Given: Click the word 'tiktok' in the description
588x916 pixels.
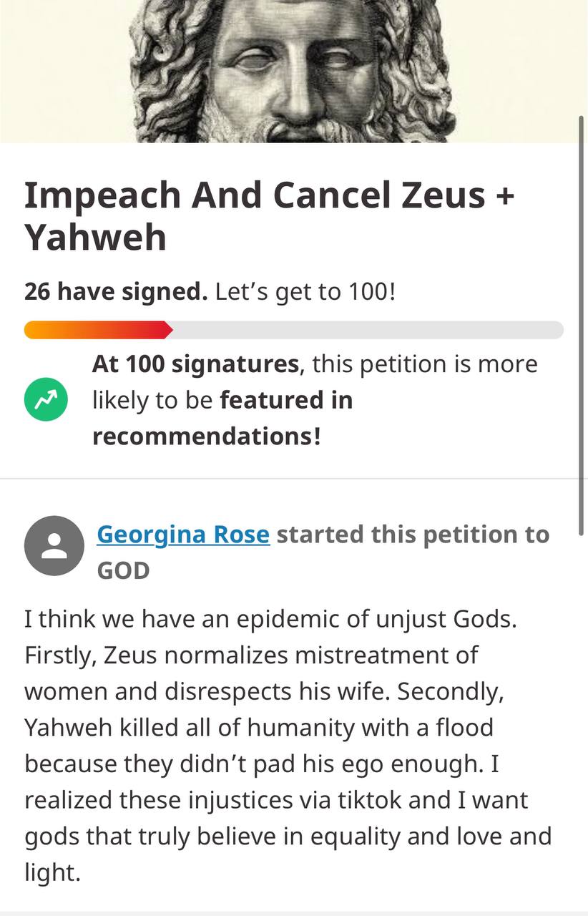Looking at the screenshot, I should [365, 799].
